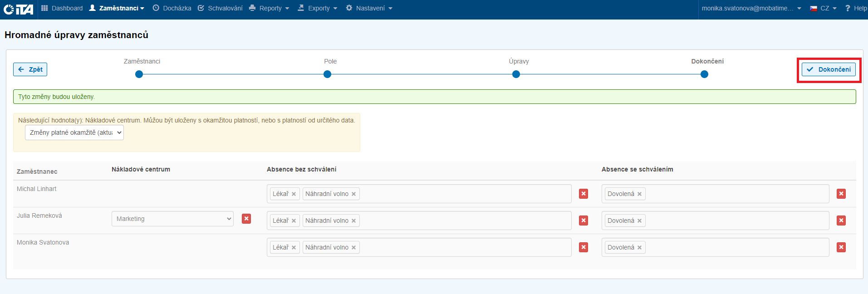The height and width of the screenshot is (294, 868).
Task: Remove Lékař tag from Michal Linhart's row
Action: [294, 194]
